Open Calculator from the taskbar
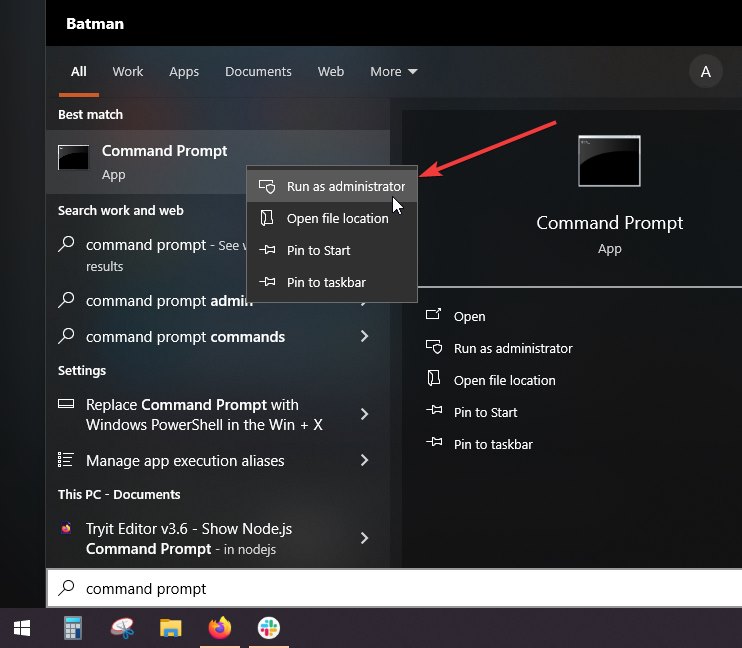Image resolution: width=742 pixels, height=648 pixels. [73, 628]
